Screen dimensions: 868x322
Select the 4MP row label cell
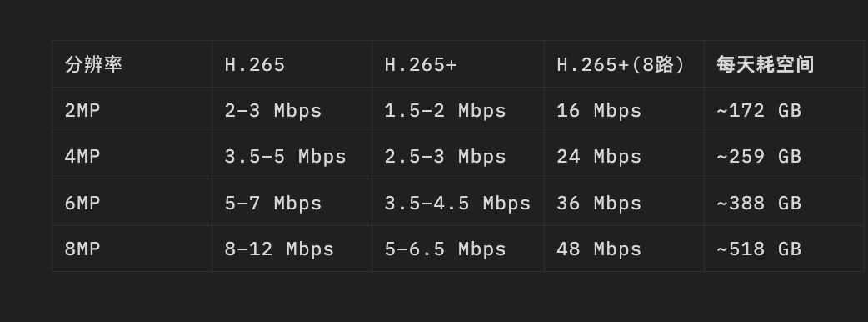tap(132, 156)
